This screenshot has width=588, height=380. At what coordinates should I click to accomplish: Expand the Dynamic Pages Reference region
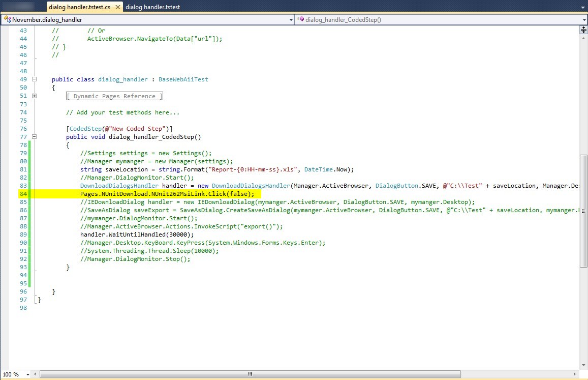(34, 96)
